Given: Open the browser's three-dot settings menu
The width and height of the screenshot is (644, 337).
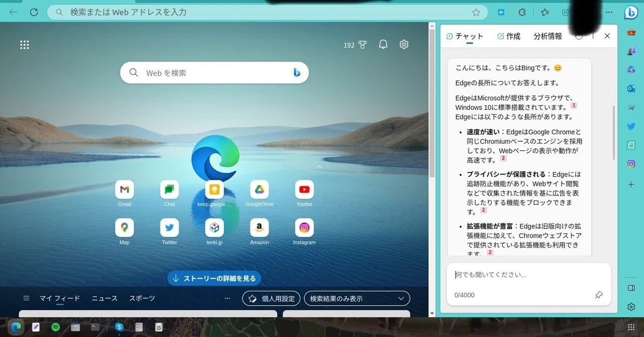Looking at the screenshot, I should pos(609,12).
